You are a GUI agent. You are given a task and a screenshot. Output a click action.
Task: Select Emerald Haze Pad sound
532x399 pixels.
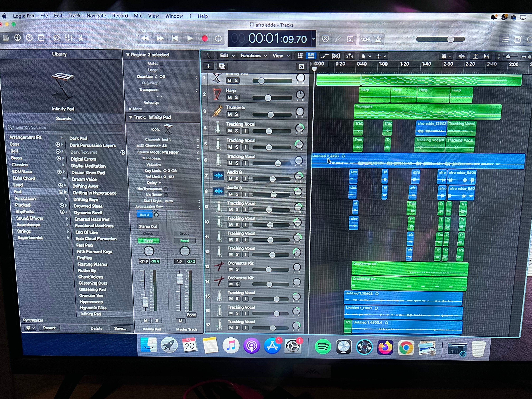(x=92, y=219)
